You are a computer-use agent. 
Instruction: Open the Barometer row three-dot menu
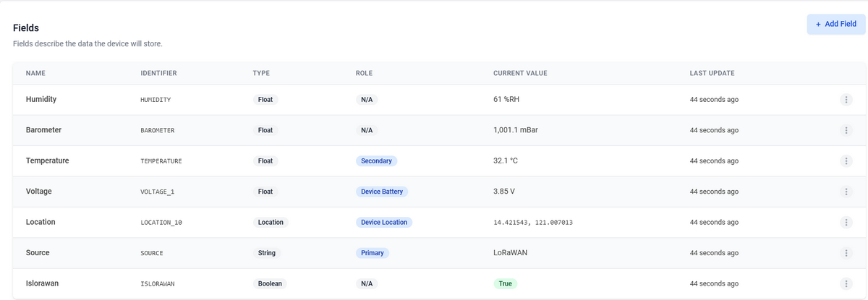(x=846, y=130)
